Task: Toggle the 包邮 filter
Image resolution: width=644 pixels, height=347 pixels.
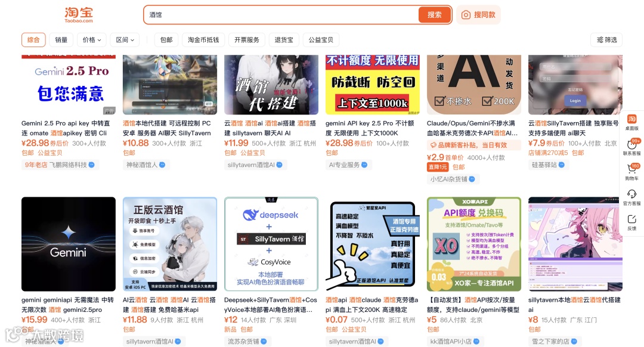Action: (166, 40)
